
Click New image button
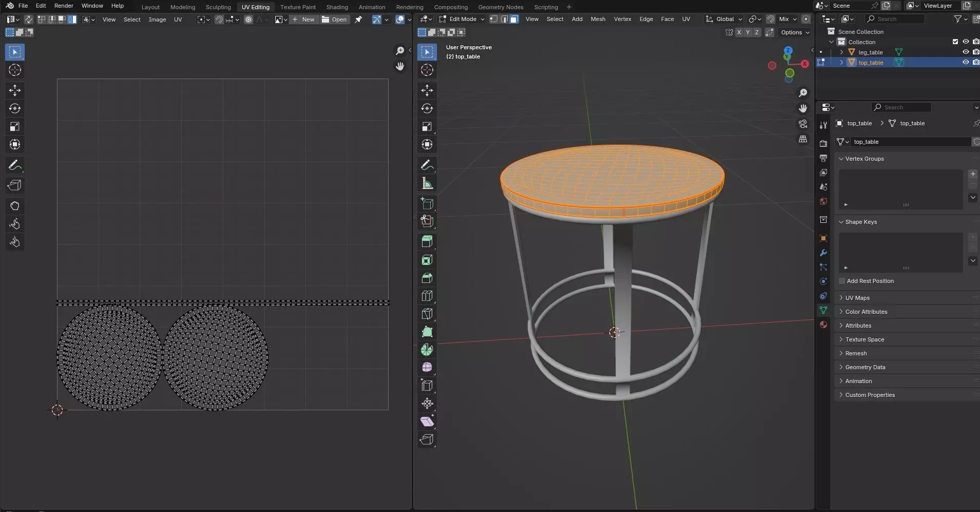[x=303, y=20]
